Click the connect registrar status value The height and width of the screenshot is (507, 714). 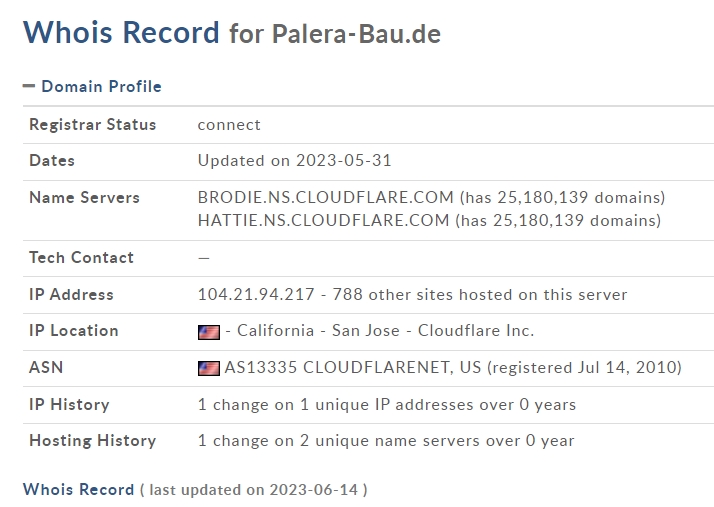point(229,125)
